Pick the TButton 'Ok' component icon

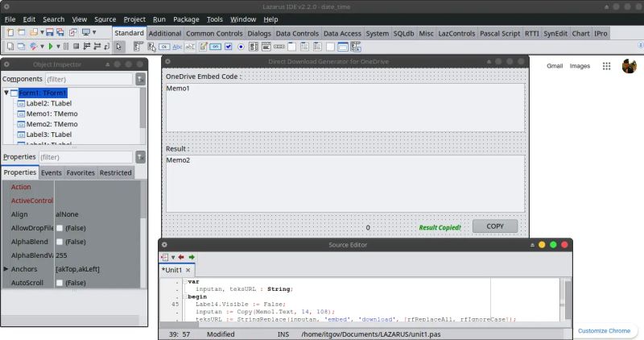[164, 47]
